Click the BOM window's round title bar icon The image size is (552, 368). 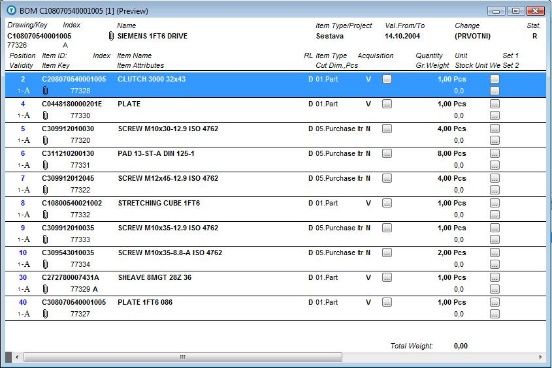(11, 11)
